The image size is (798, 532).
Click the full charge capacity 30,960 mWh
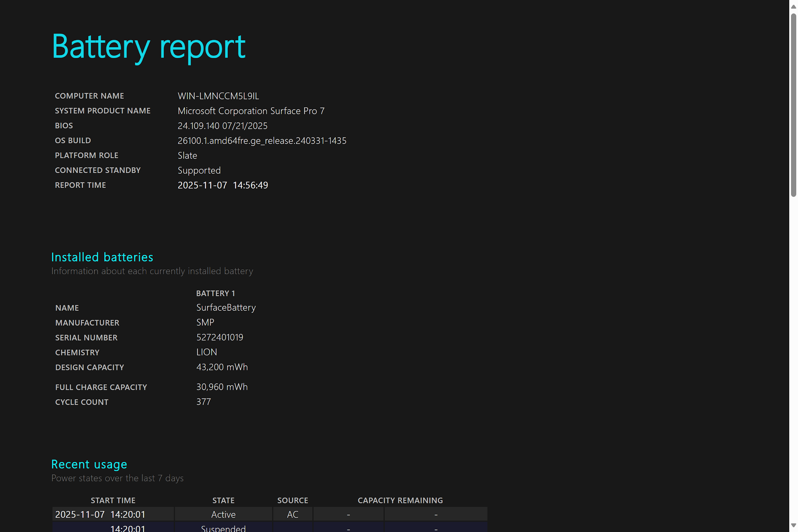(x=222, y=387)
